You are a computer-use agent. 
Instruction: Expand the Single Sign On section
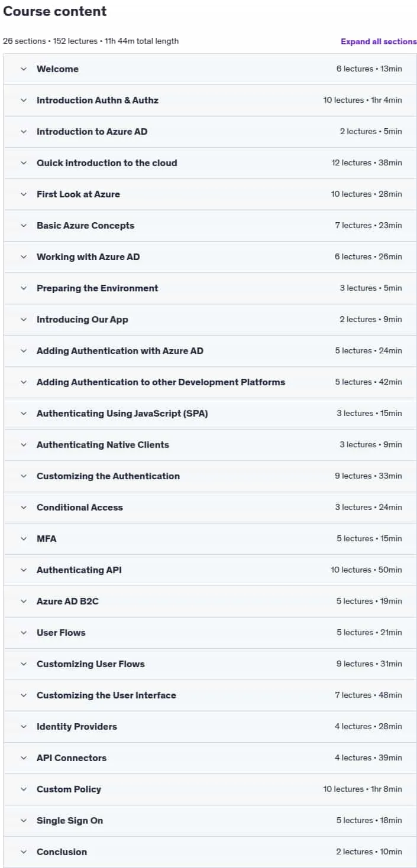tap(210, 821)
